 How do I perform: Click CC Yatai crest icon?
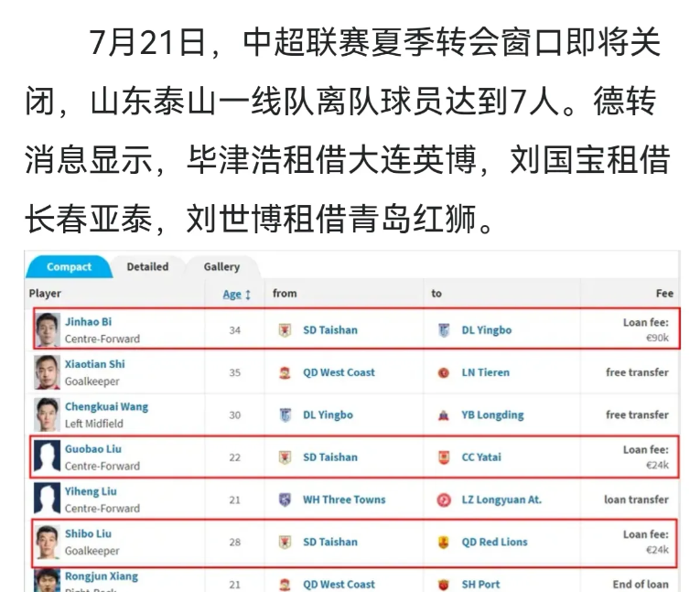(443, 457)
